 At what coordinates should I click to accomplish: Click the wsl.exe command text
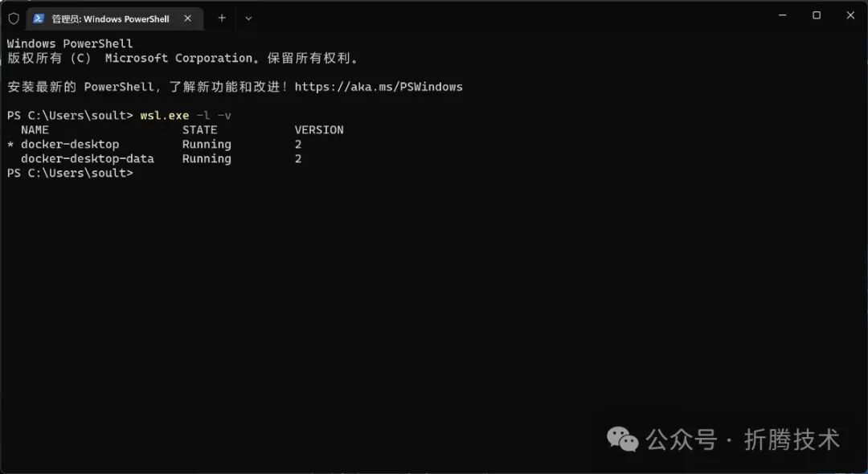pyautogui.click(x=165, y=116)
